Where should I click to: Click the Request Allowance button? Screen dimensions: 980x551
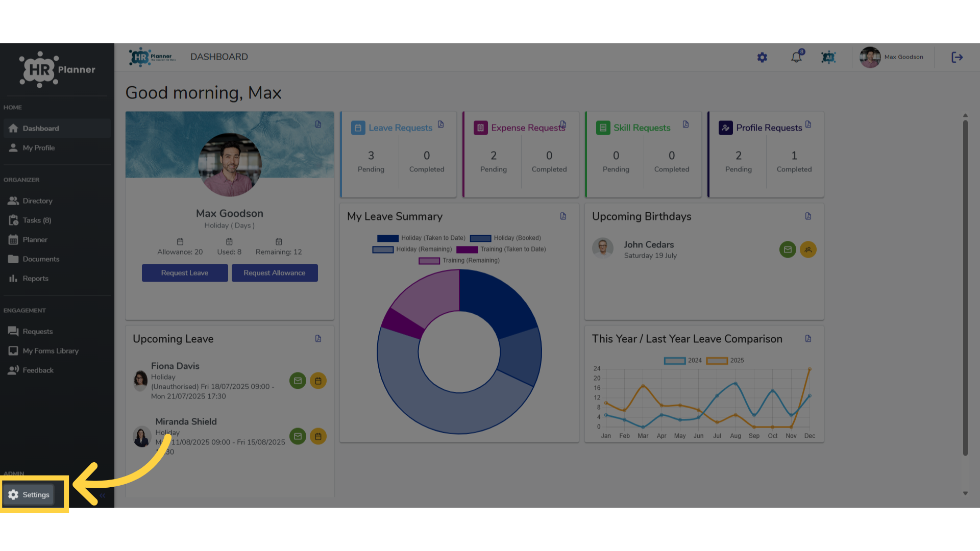coord(275,273)
